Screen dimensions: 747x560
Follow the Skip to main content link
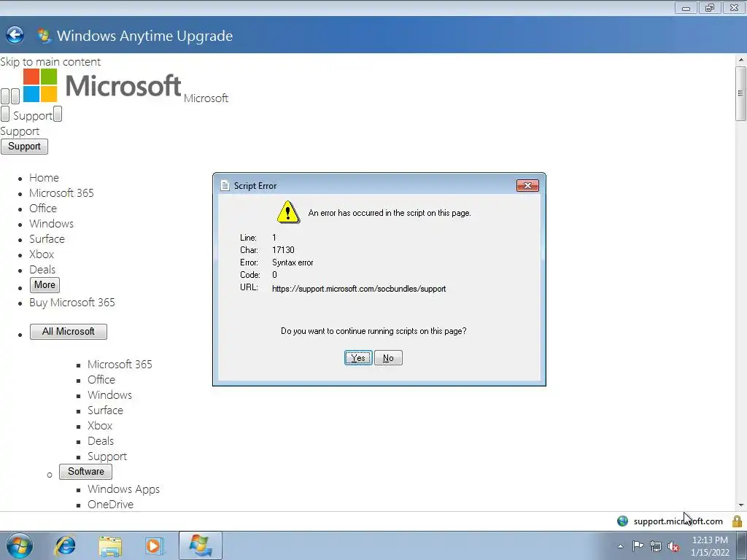pyautogui.click(x=50, y=62)
